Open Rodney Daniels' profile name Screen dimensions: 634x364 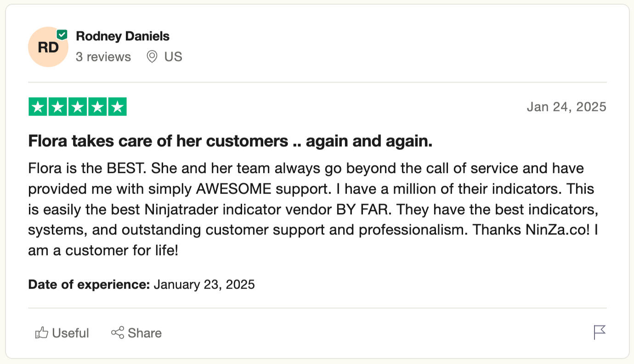[x=123, y=36]
